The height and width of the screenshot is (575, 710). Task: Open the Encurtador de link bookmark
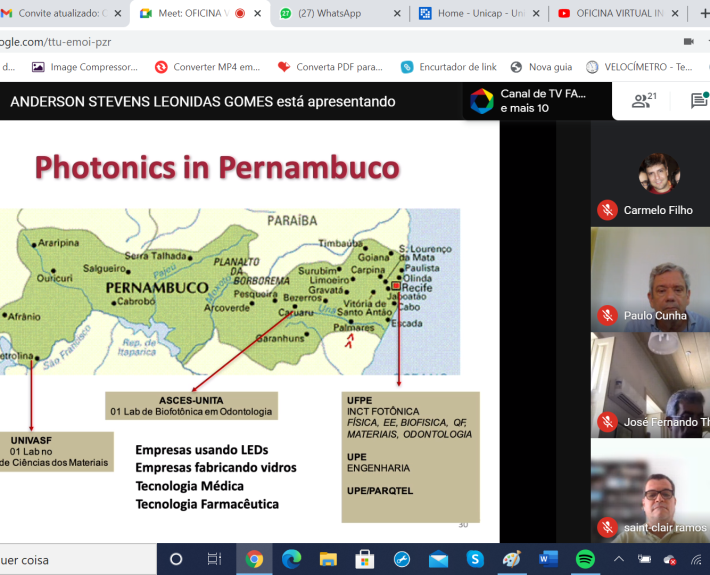(x=449, y=67)
